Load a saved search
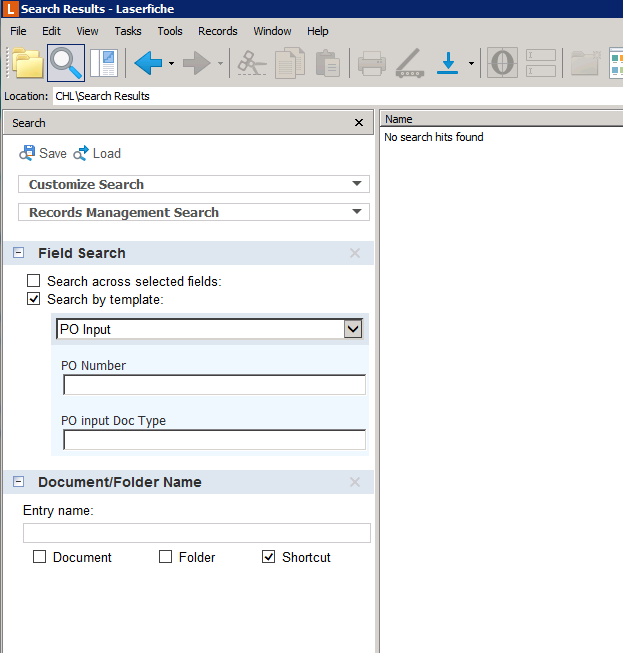The width and height of the screenshot is (623, 653). click(97, 153)
